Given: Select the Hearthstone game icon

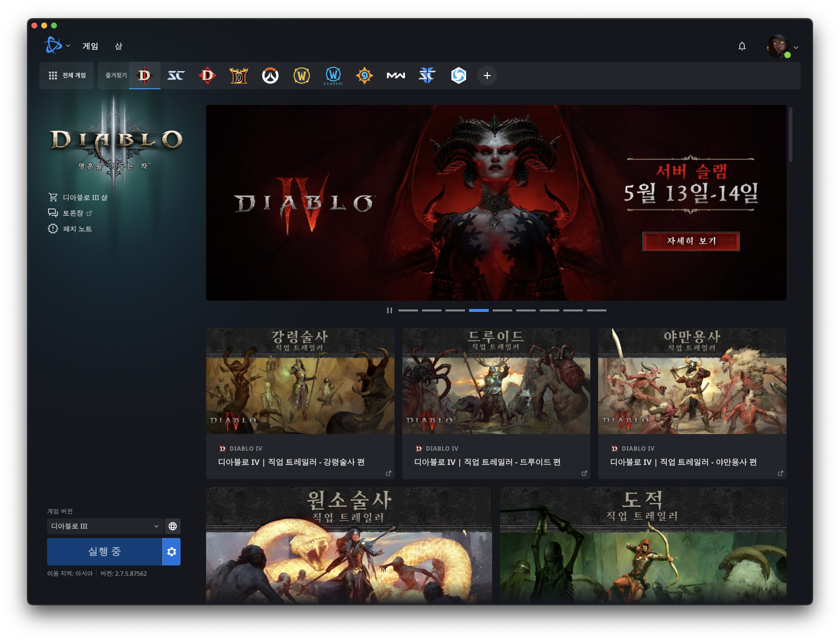Looking at the screenshot, I should (365, 76).
